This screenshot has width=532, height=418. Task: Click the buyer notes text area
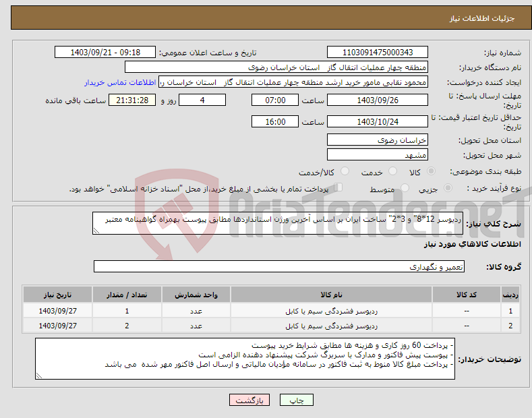[245, 359]
